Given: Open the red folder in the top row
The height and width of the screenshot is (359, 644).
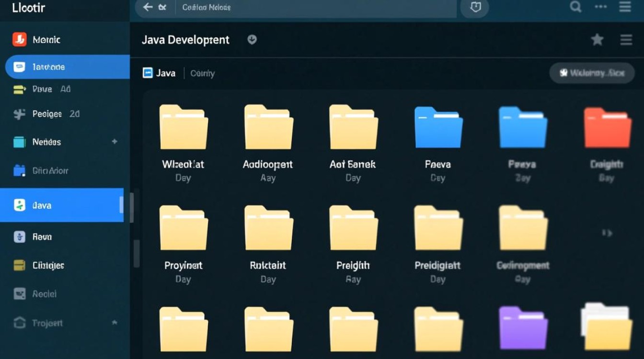Looking at the screenshot, I should (607, 128).
